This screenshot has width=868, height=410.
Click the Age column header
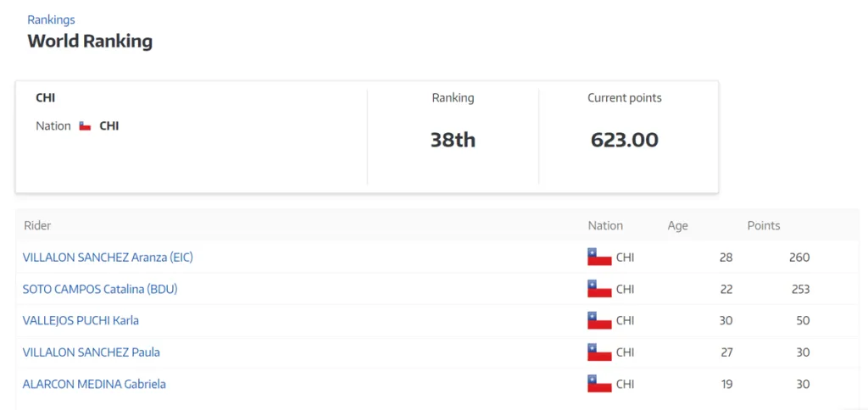pyautogui.click(x=677, y=225)
